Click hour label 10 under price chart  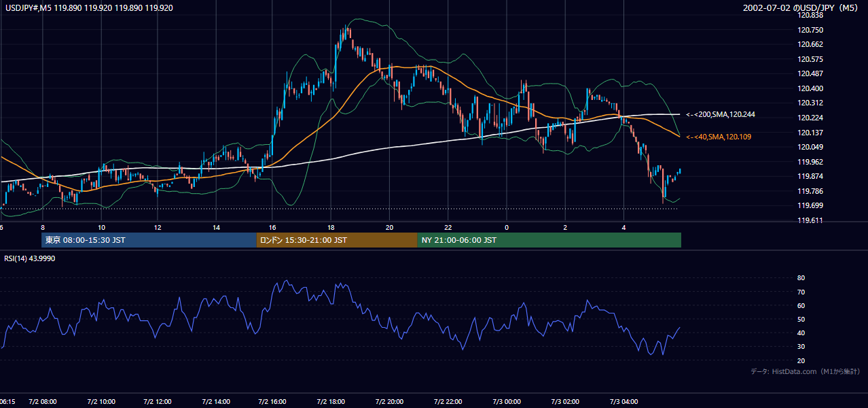pos(101,226)
